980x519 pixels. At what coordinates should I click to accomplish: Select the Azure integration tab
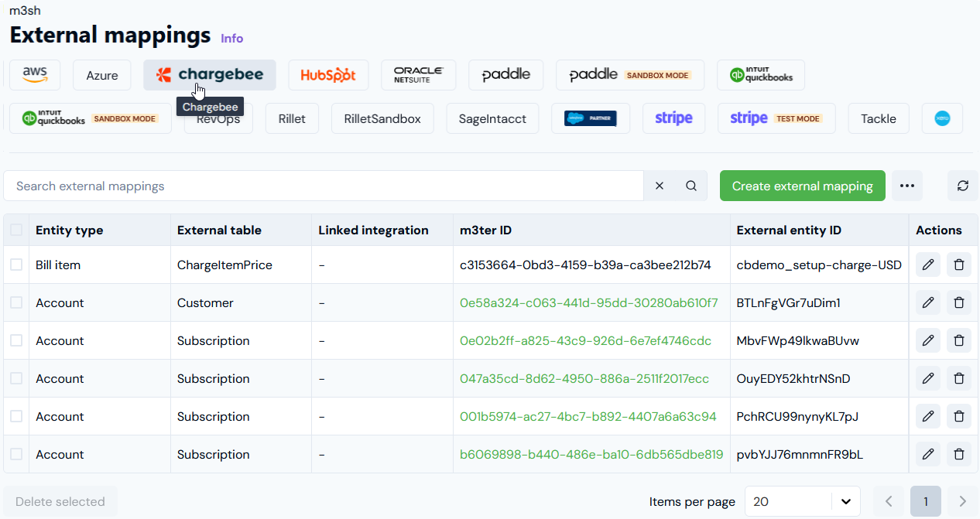pos(102,75)
